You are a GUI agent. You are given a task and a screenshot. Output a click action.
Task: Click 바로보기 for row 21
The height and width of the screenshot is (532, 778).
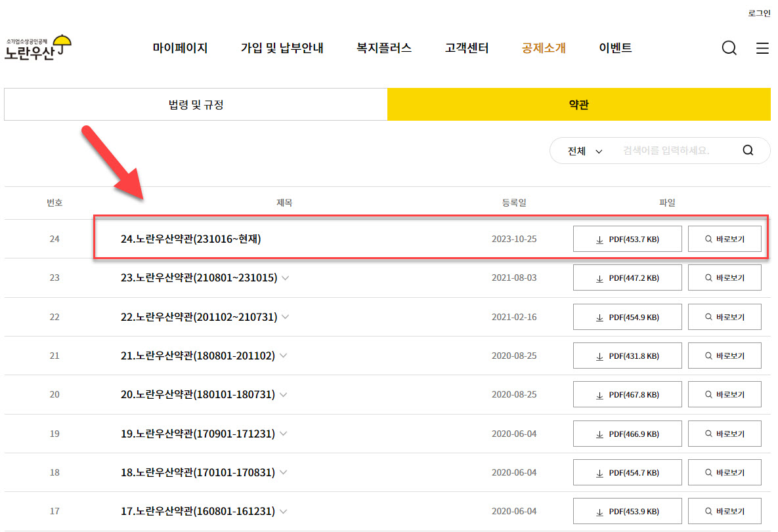coord(724,356)
